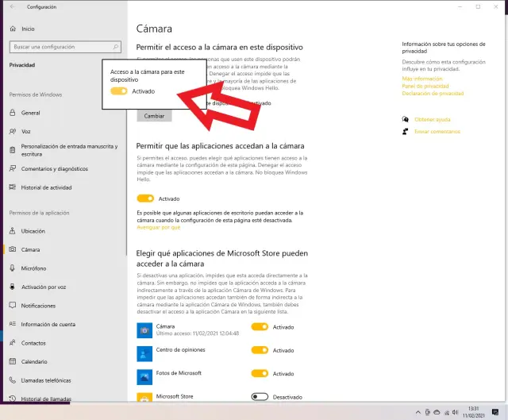Screen dimensions: 508x420
Task: Click the Buscar una configuración search box
Action: coord(63,47)
